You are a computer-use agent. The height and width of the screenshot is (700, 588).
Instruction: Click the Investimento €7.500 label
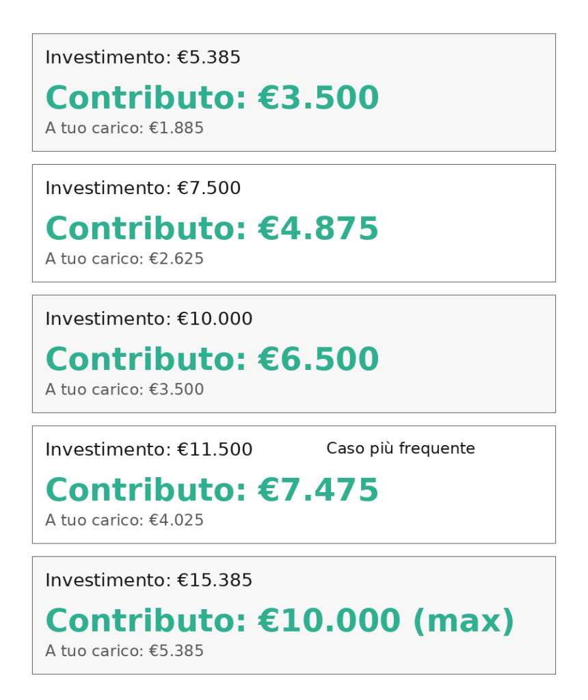pyautogui.click(x=143, y=188)
